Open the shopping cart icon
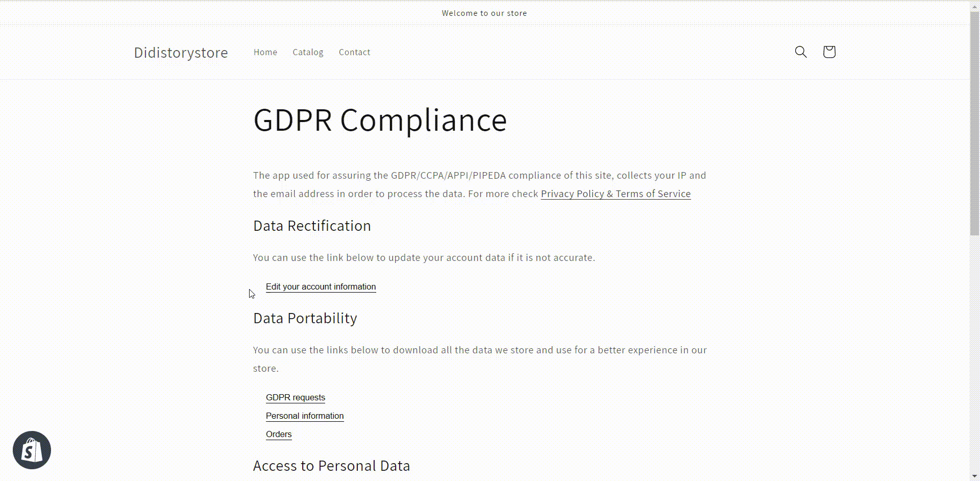Screen dimensions: 980x481 tap(829, 52)
